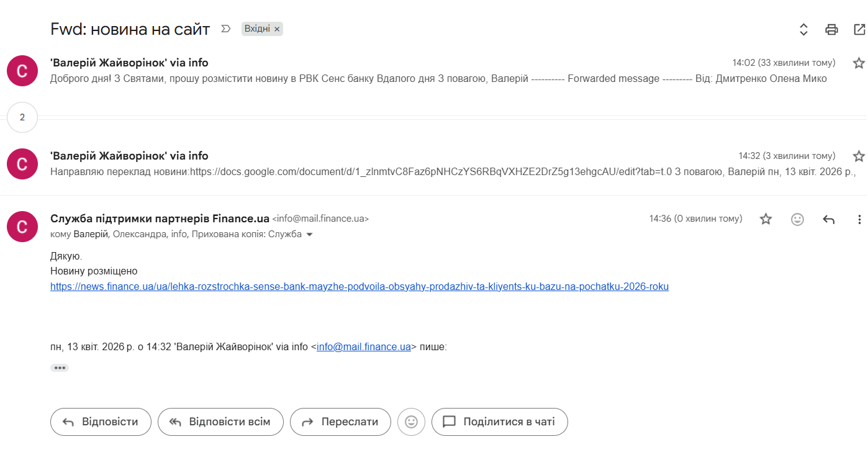Add emoji reaction to the latest message
The image size is (868, 452).
click(798, 219)
